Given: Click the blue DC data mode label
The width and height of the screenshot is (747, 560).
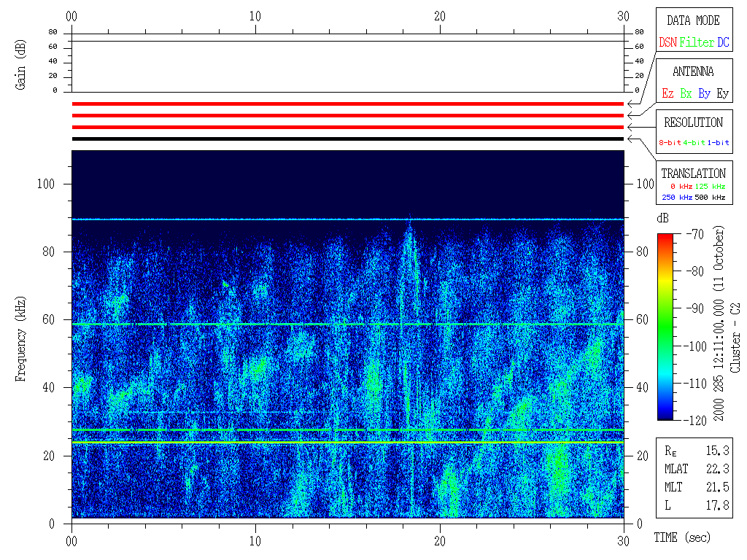Looking at the screenshot, I should 723,43.
